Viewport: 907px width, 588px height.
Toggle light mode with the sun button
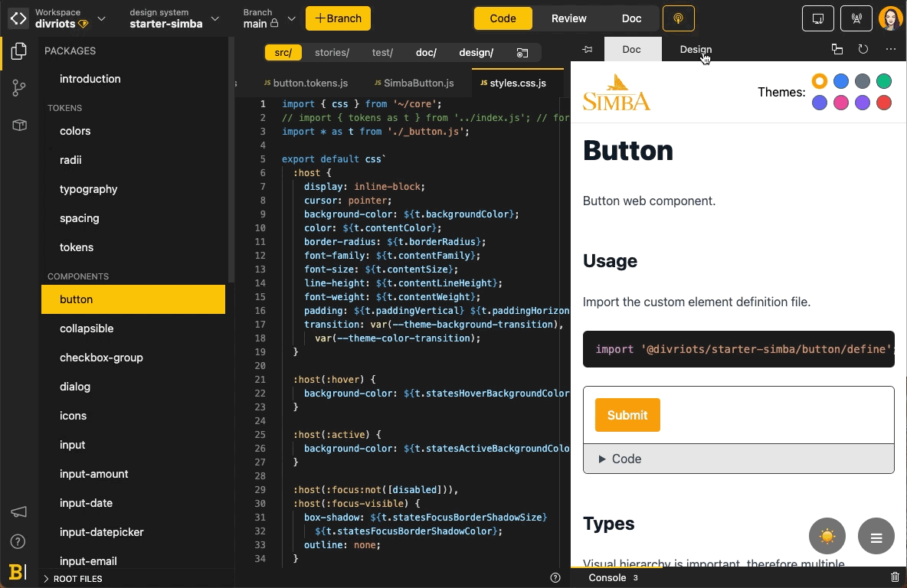tap(827, 537)
